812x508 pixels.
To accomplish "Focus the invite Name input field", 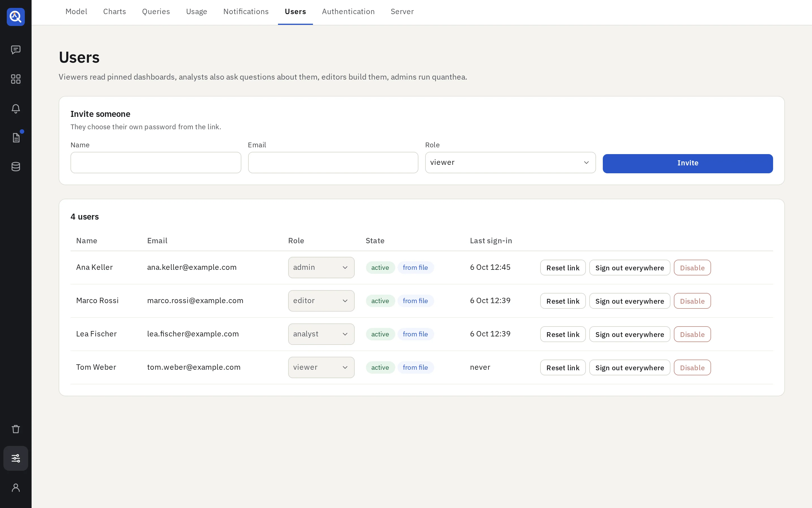I will click(156, 163).
